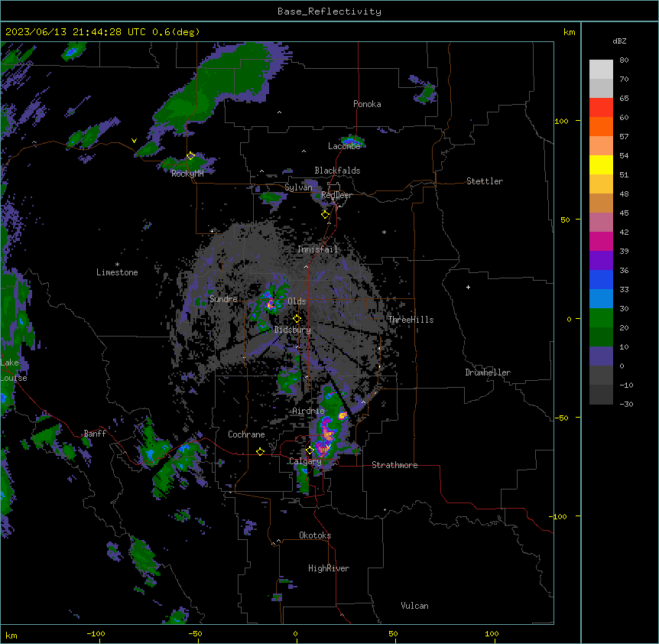The height and width of the screenshot is (644, 659).
Task: Click the orange 60-57 dBZ legend swatch
Action: [601, 126]
